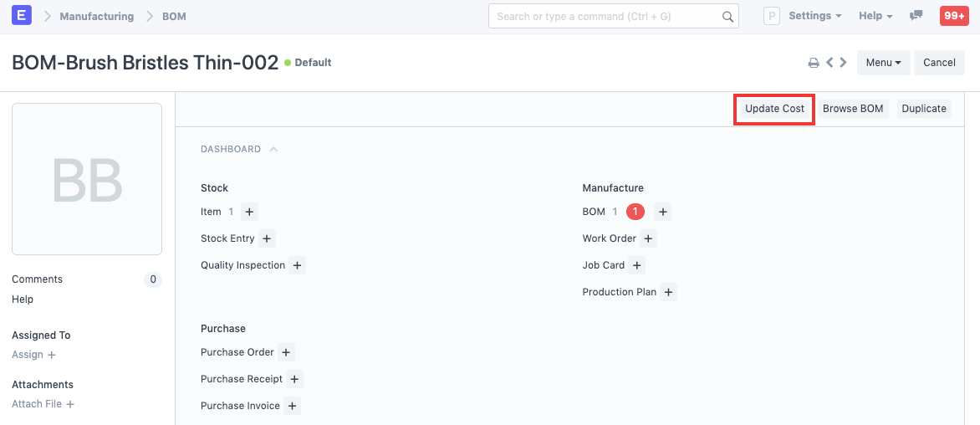Focus the search command field

click(x=605, y=16)
